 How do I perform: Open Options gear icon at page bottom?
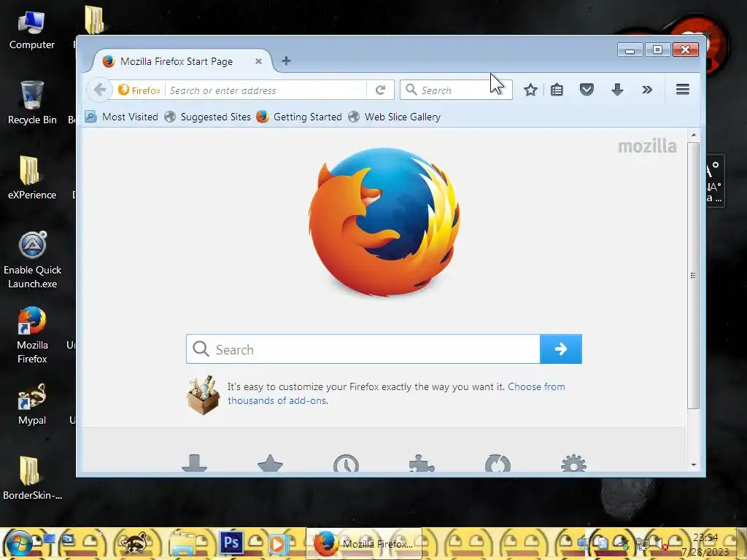(x=573, y=463)
